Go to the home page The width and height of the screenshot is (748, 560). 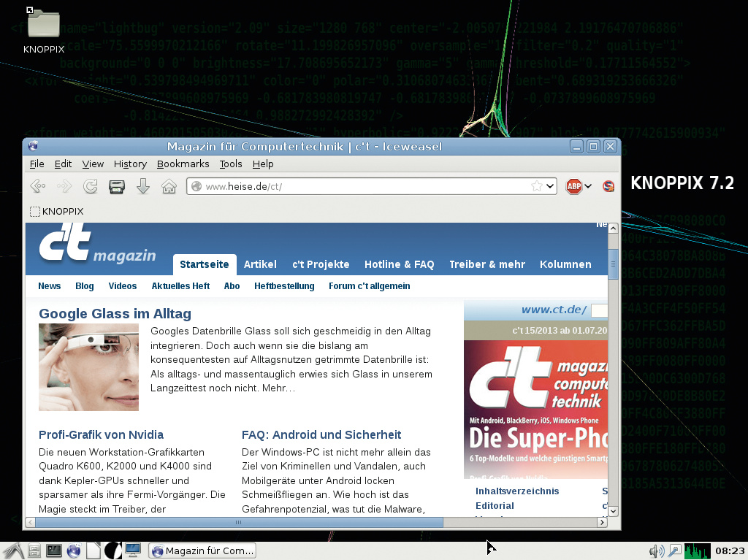point(169,186)
